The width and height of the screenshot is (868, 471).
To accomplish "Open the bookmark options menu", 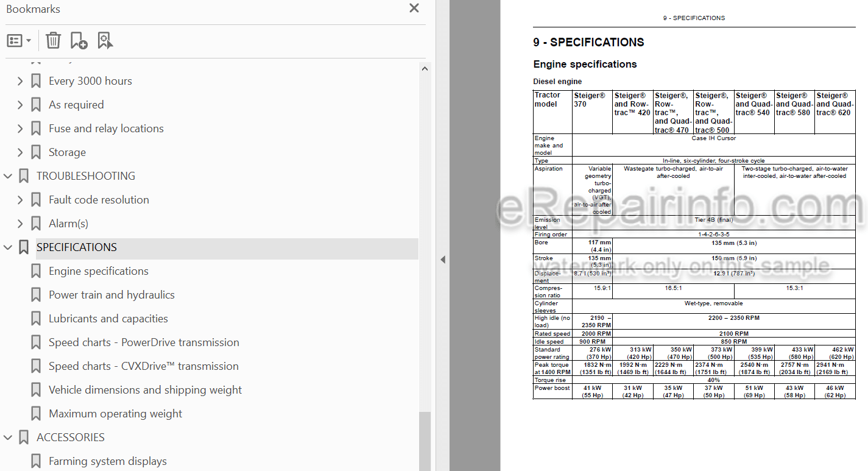I will [x=19, y=41].
